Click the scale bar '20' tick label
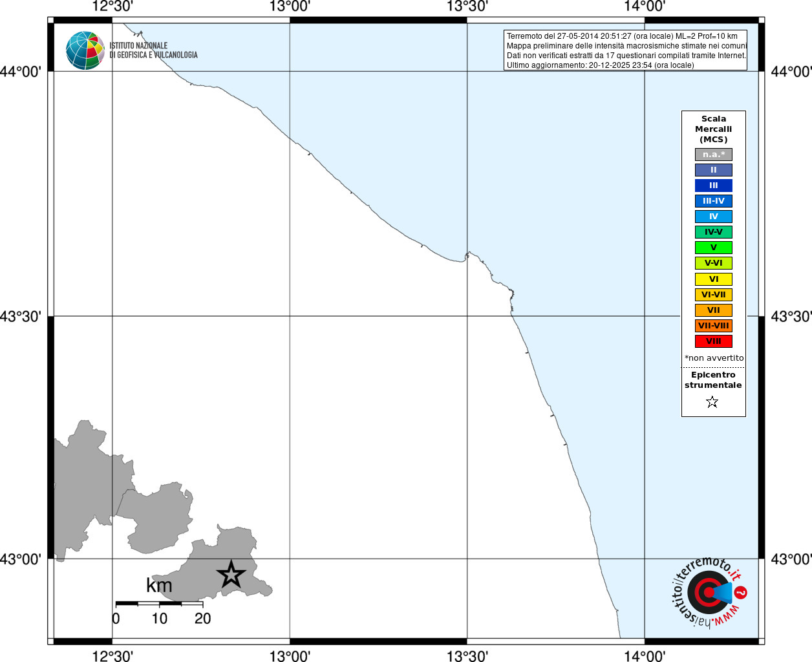 click(x=203, y=619)
